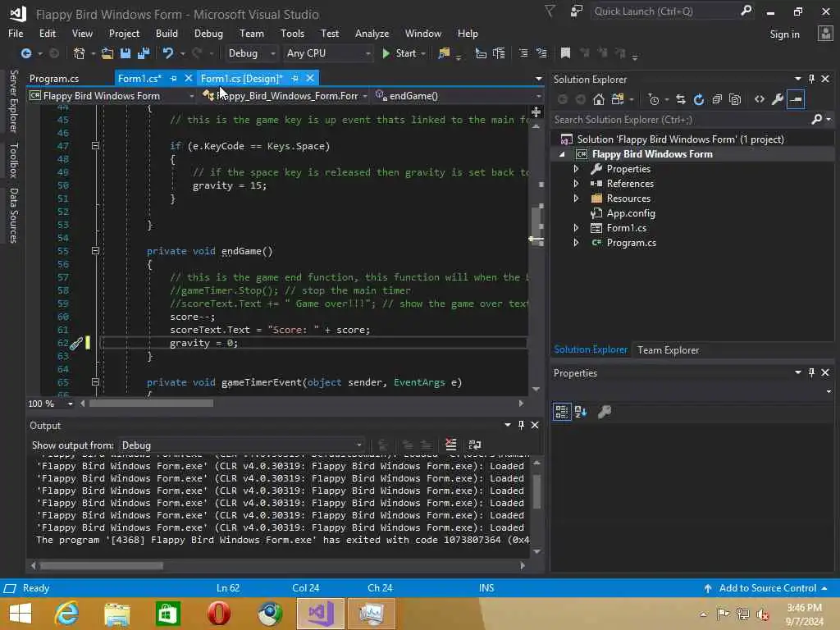Viewport: 840px width, 630px height.
Task: Click the Home icon in Solution Explorer
Action: click(x=598, y=99)
